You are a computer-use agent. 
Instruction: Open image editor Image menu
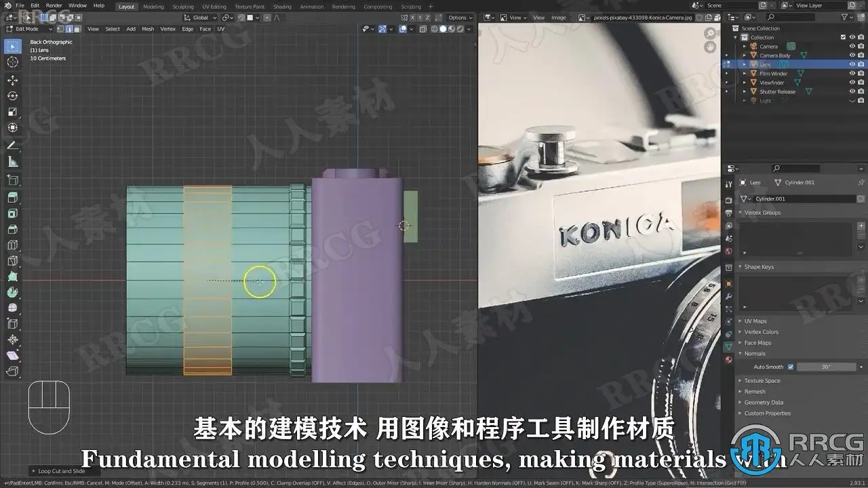(558, 18)
